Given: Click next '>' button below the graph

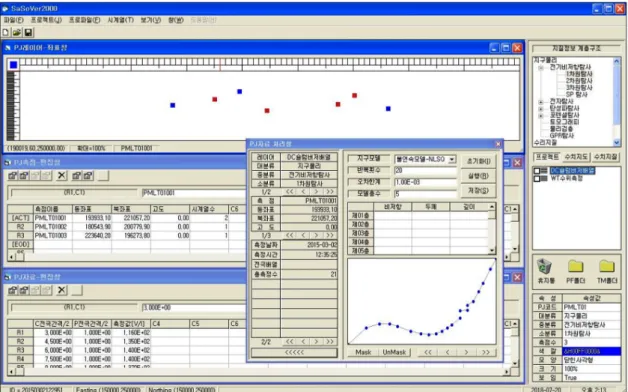Looking at the screenshot, I should pos(466,352).
